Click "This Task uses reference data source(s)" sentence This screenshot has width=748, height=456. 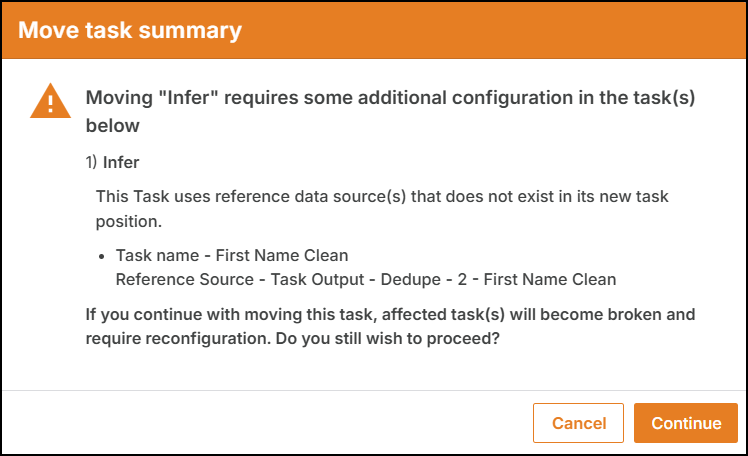251,196
